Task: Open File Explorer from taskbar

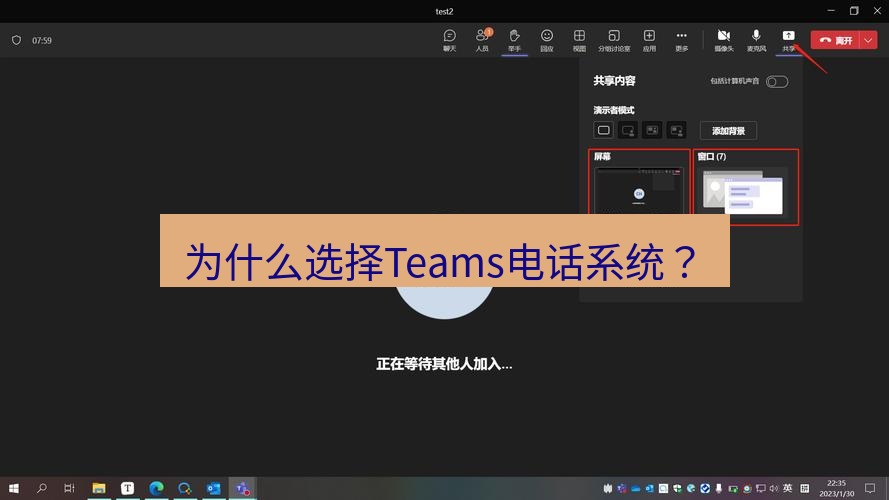Action: point(99,488)
